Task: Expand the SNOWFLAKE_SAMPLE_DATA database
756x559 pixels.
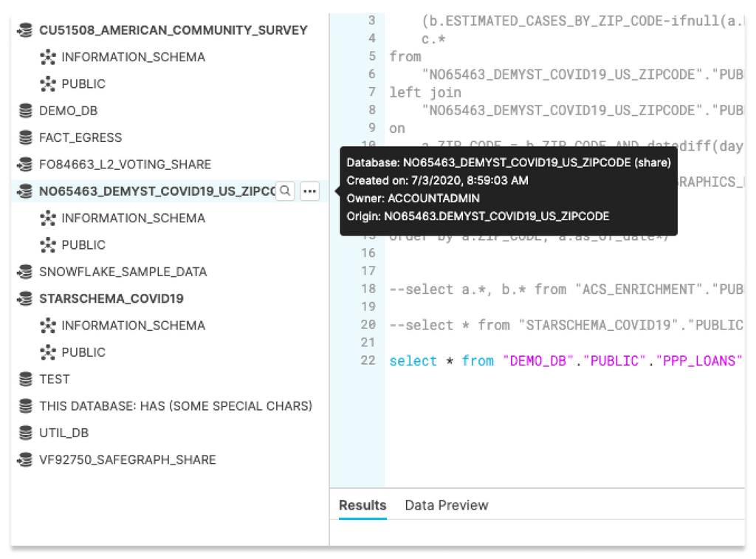Action: point(123,272)
